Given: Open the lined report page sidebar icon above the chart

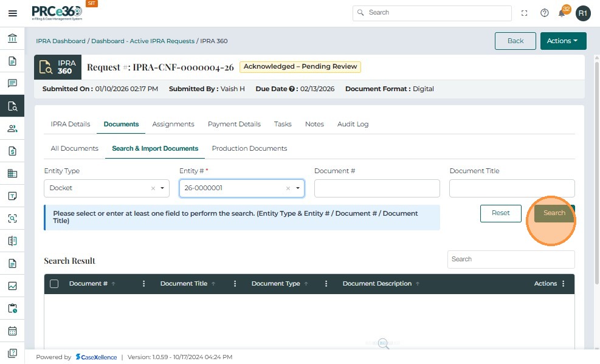Looking at the screenshot, I should point(12,264).
